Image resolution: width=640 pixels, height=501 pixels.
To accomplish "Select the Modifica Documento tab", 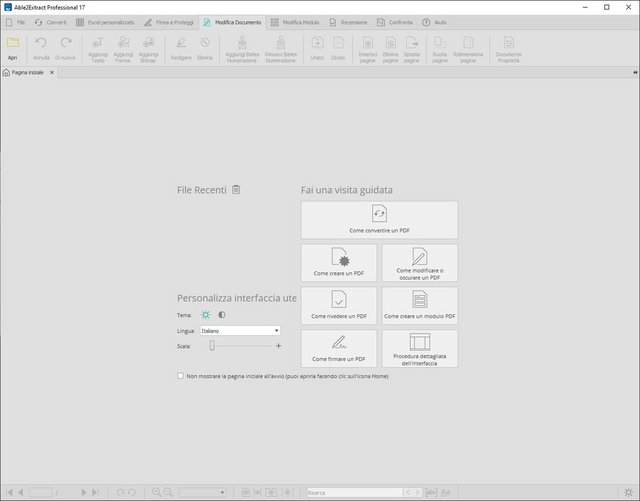I will [x=232, y=22].
